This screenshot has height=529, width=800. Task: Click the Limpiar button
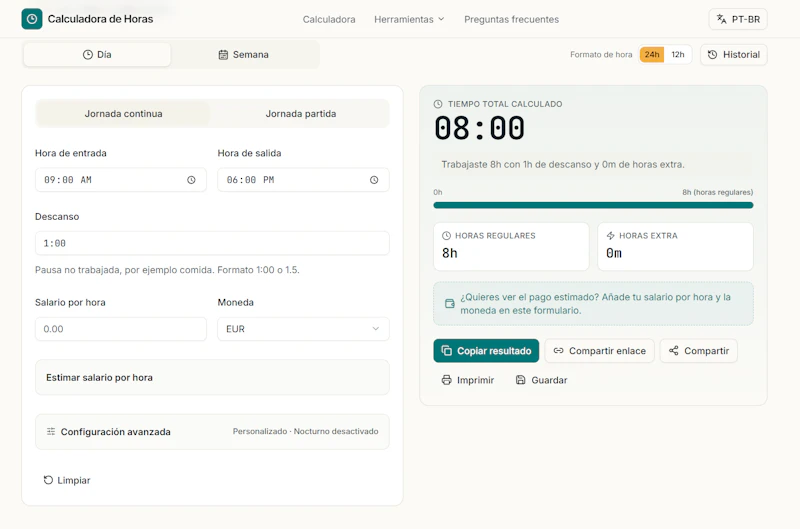(x=67, y=480)
